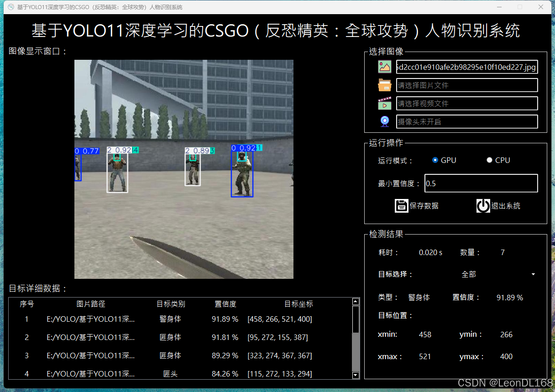The width and height of the screenshot is (555, 392).
Task: Select row 2 with 91.81 % confidence
Action: (181, 337)
